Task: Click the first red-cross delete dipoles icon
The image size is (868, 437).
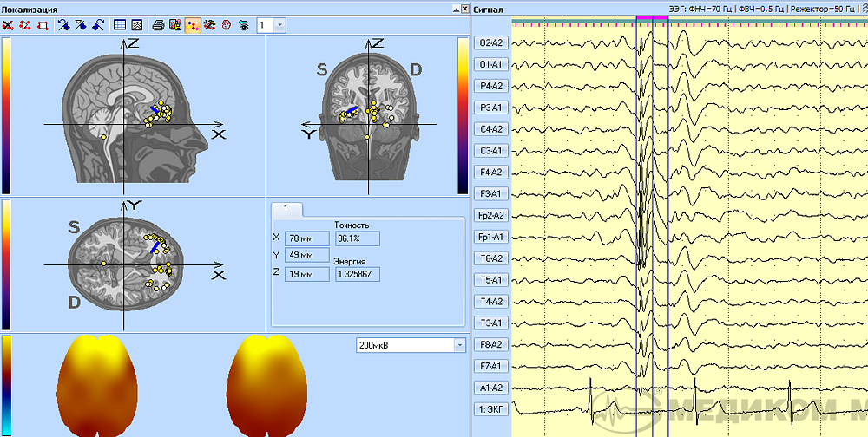Action: (x=7, y=25)
